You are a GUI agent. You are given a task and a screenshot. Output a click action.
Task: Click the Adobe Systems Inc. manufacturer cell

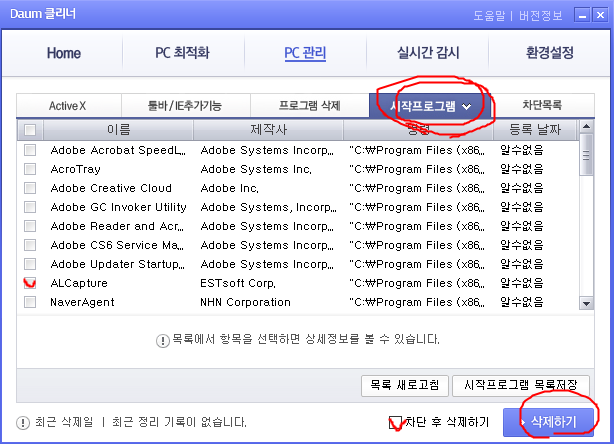click(256, 169)
